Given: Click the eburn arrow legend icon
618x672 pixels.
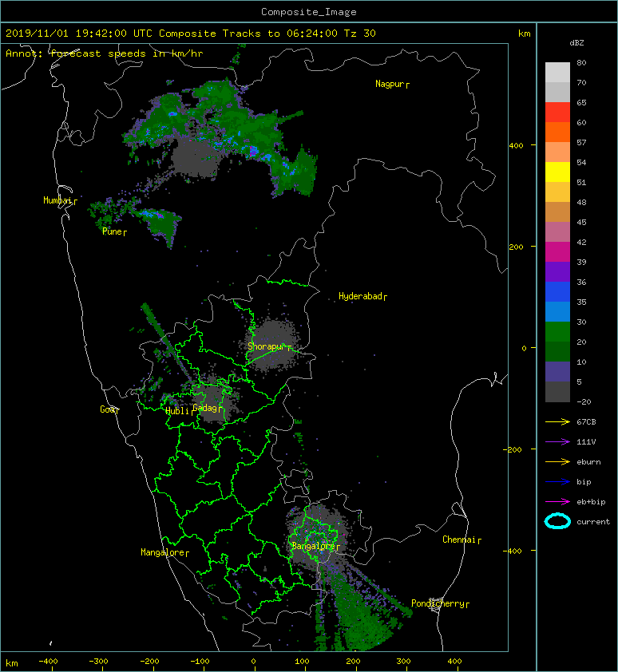Looking at the screenshot, I should click(557, 462).
